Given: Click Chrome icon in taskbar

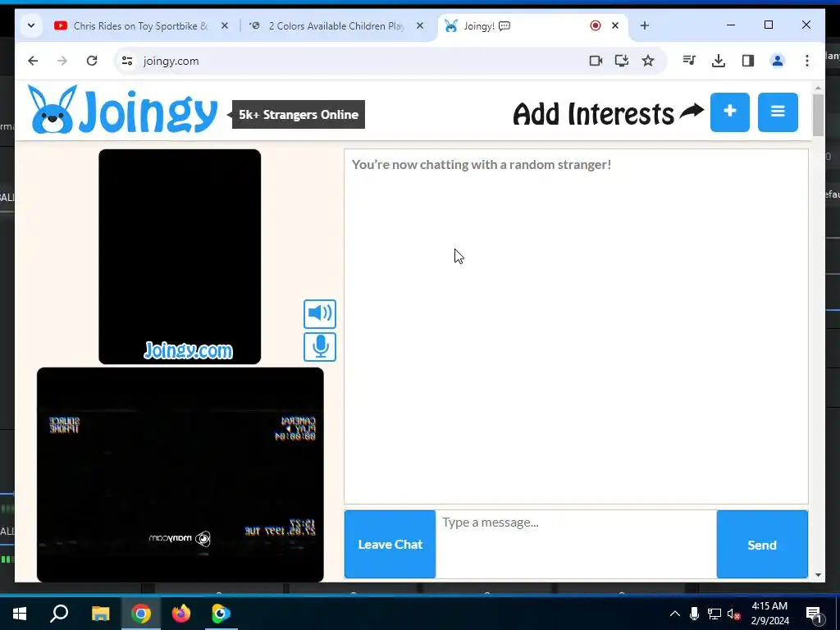Looking at the screenshot, I should pos(141,613).
